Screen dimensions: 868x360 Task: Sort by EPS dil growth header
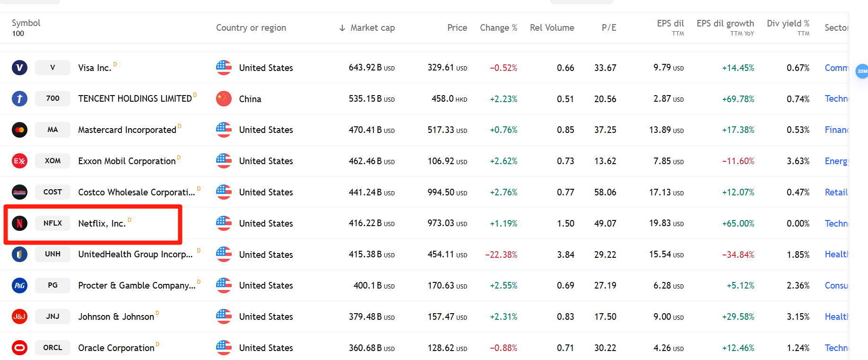pyautogui.click(x=725, y=23)
